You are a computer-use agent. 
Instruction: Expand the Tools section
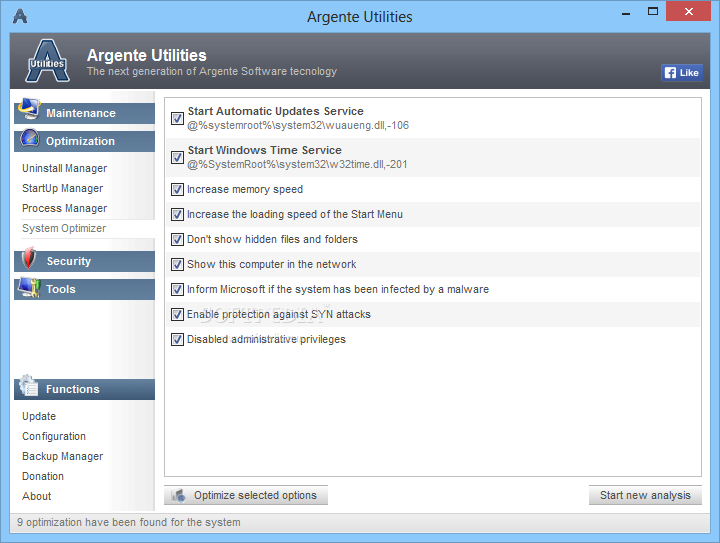click(x=84, y=289)
